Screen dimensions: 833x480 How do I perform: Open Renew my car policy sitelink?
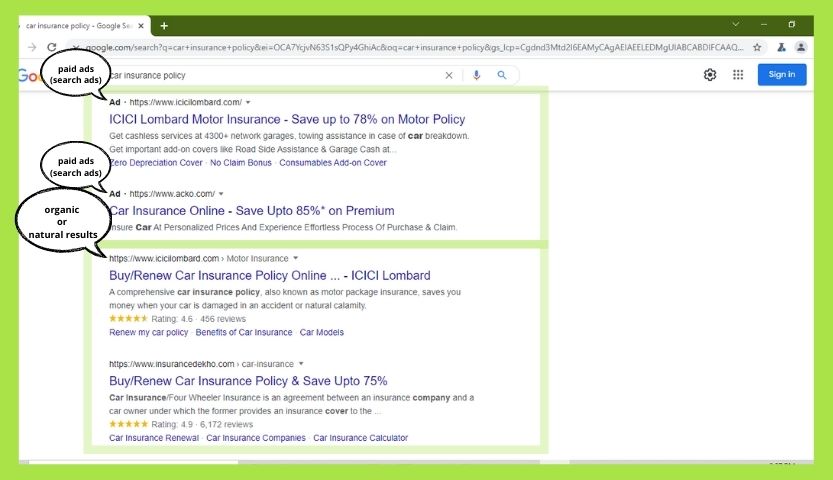(149, 332)
